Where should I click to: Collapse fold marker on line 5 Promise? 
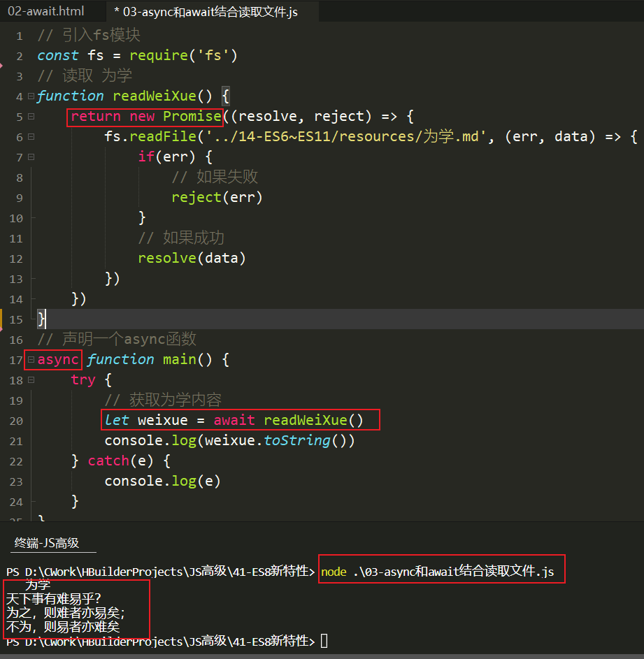tap(31, 117)
